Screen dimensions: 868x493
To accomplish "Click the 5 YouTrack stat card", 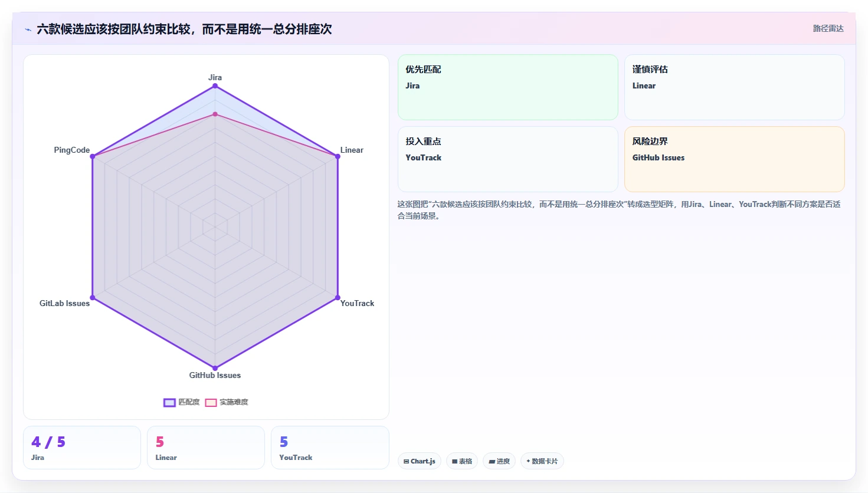I will (330, 448).
